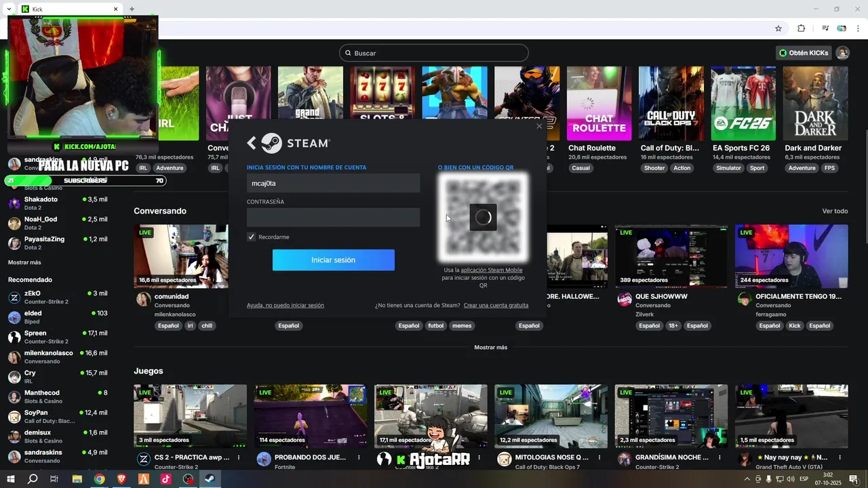Screen dimensions: 868x488
Task: Open options menu for PROBANDO DOS JUE stream
Action: click(359, 457)
